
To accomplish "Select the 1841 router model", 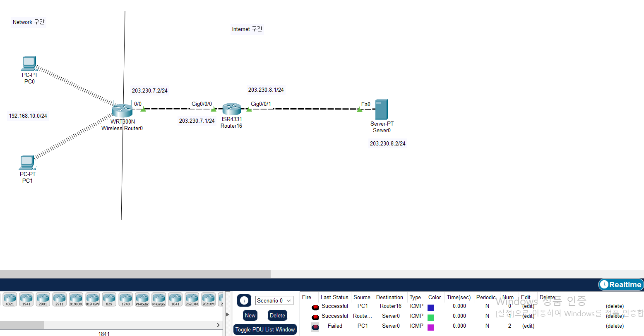I will click(175, 299).
